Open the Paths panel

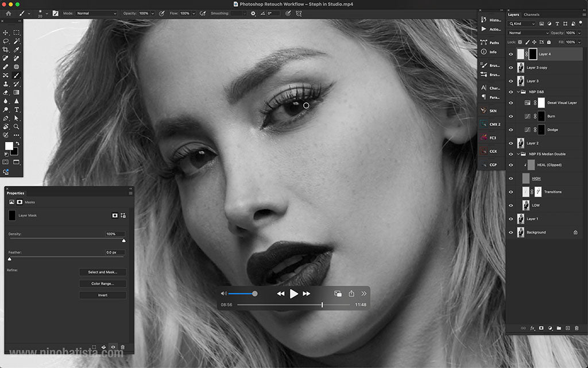coord(492,41)
